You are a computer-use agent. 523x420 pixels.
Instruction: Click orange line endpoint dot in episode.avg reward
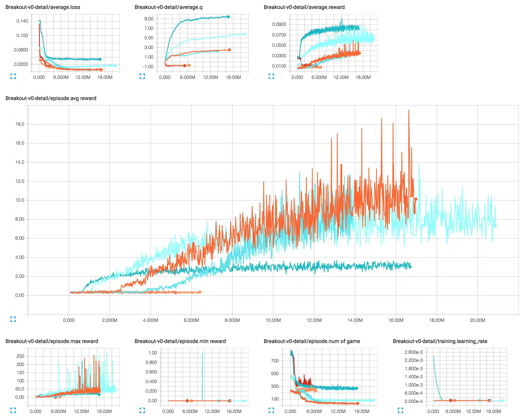click(416, 199)
